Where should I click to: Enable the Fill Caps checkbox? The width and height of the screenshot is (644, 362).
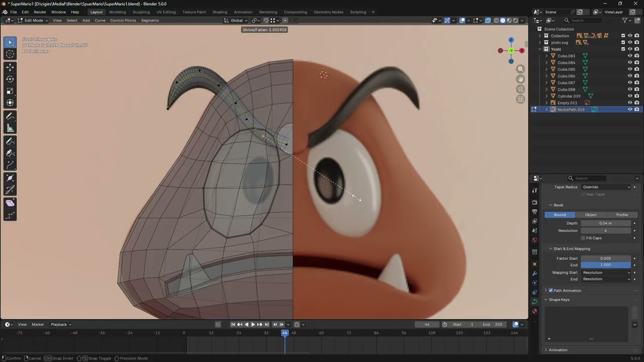click(x=583, y=238)
